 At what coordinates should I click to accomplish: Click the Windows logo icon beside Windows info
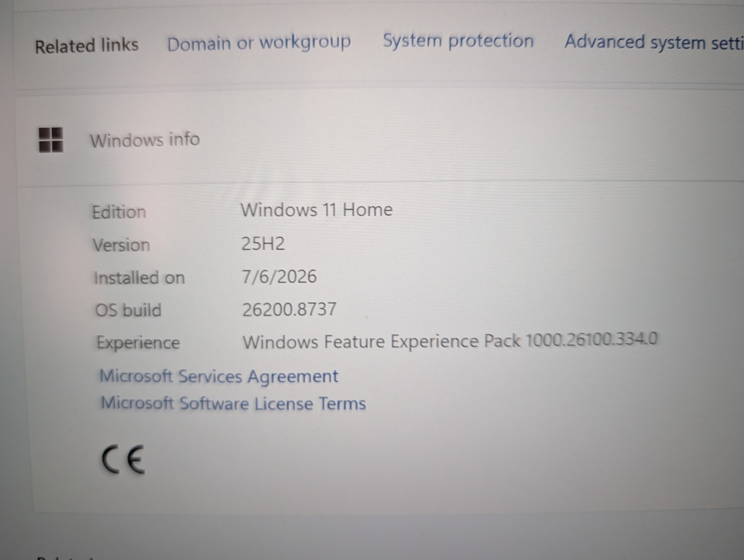(51, 140)
